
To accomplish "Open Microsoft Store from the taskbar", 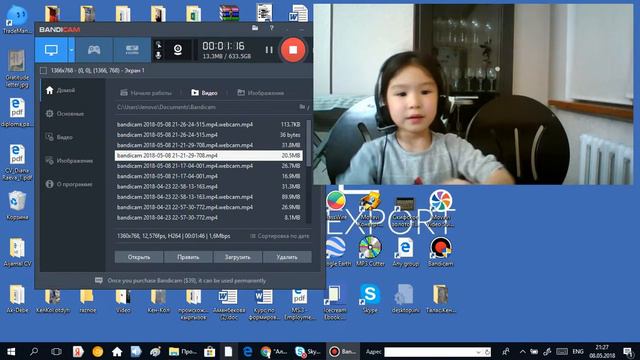I will click(x=209, y=351).
